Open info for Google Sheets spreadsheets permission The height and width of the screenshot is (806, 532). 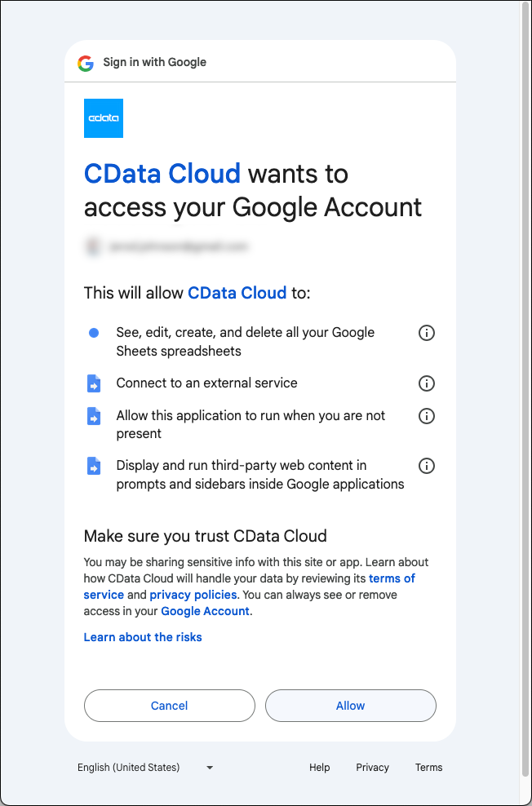426,333
